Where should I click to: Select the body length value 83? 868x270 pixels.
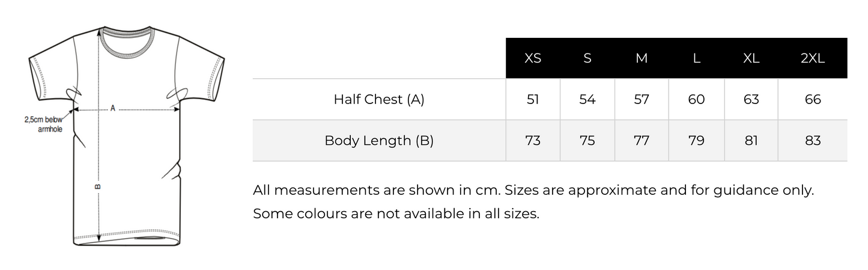click(x=812, y=141)
